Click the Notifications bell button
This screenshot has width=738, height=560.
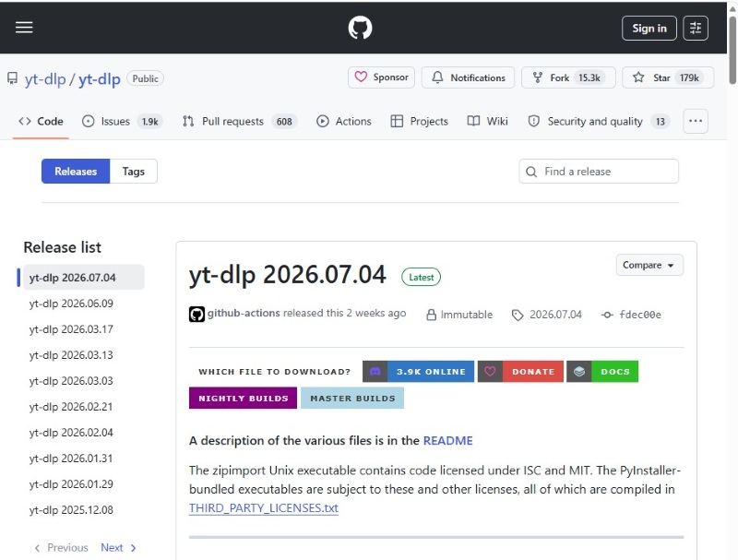468,77
